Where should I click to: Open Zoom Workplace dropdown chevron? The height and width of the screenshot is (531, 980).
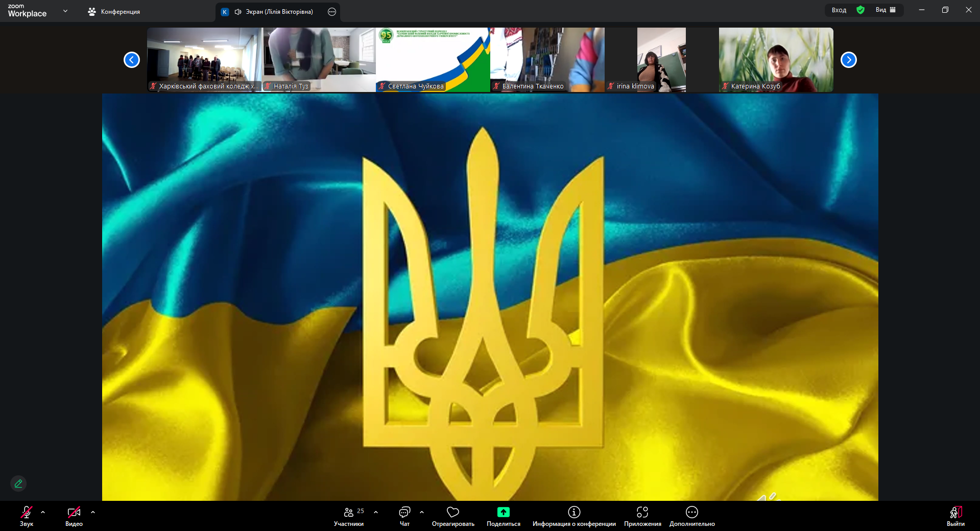click(65, 11)
